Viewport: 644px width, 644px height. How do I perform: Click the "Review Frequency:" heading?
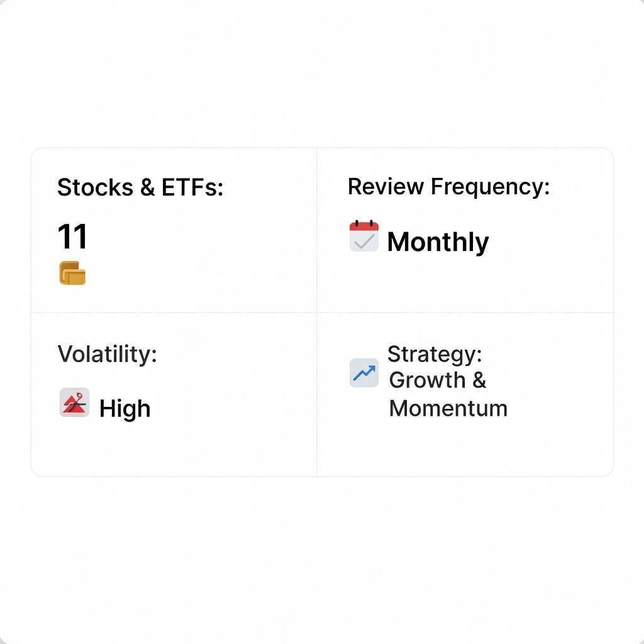click(448, 187)
